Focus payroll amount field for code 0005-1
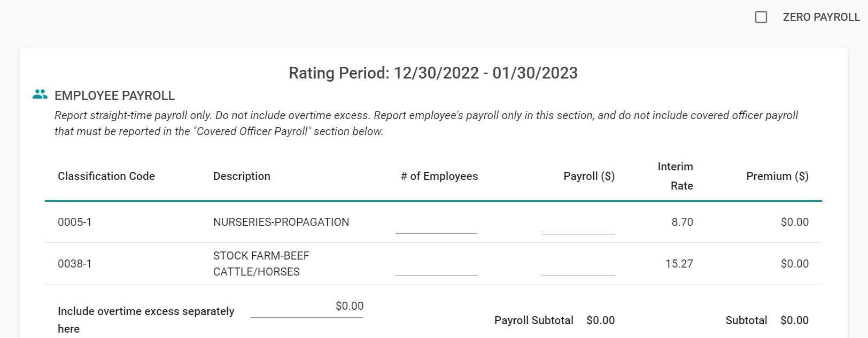The height and width of the screenshot is (338, 868). pyautogui.click(x=578, y=224)
